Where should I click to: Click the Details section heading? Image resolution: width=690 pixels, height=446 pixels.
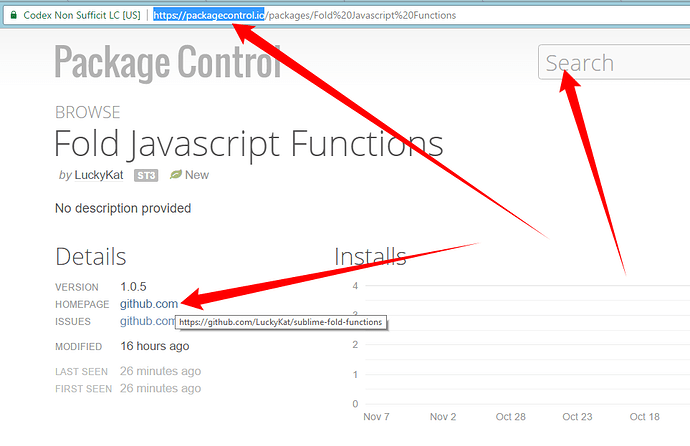coord(90,257)
